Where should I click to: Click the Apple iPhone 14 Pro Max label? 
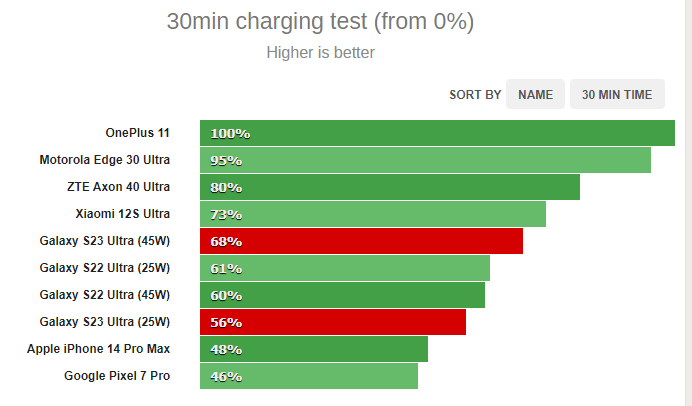pos(98,349)
